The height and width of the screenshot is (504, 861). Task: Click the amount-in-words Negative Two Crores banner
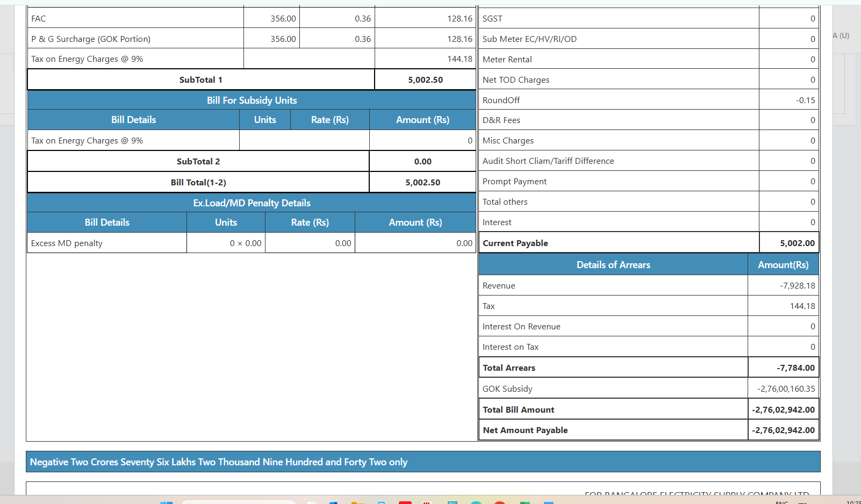click(423, 462)
